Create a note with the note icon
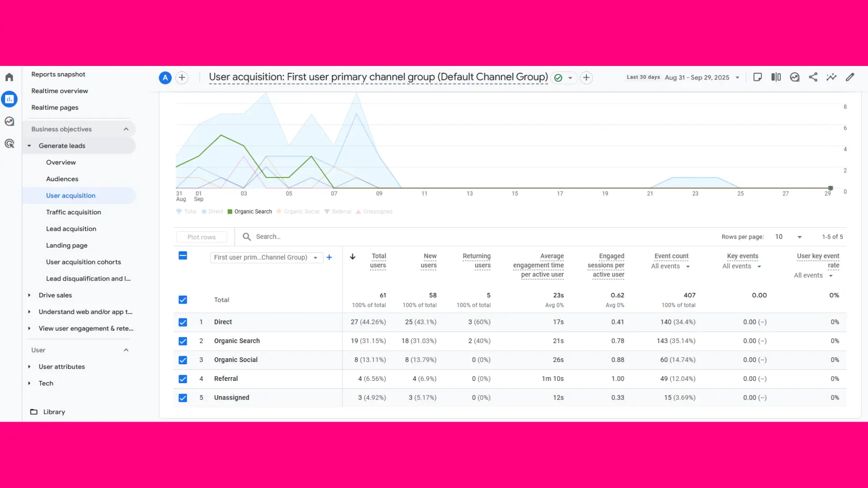This screenshot has width=868, height=488. 758,77
